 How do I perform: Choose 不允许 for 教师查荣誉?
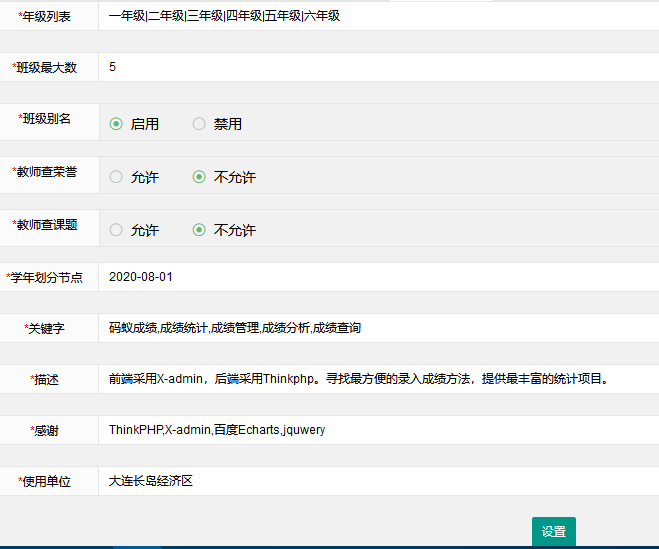coord(199,177)
